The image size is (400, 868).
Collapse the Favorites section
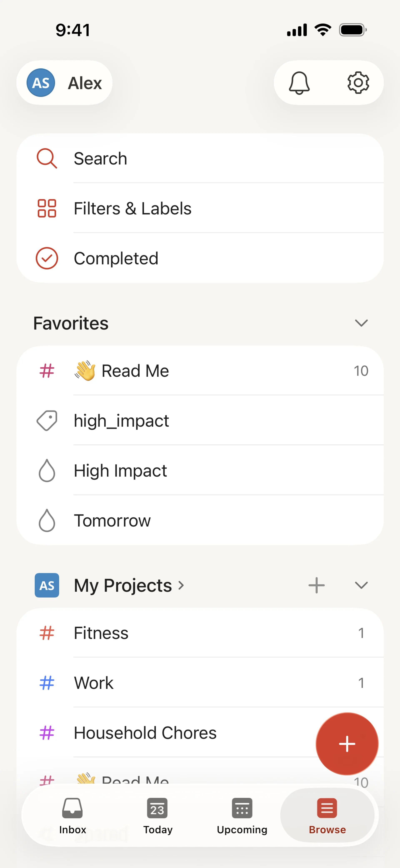[x=361, y=323]
